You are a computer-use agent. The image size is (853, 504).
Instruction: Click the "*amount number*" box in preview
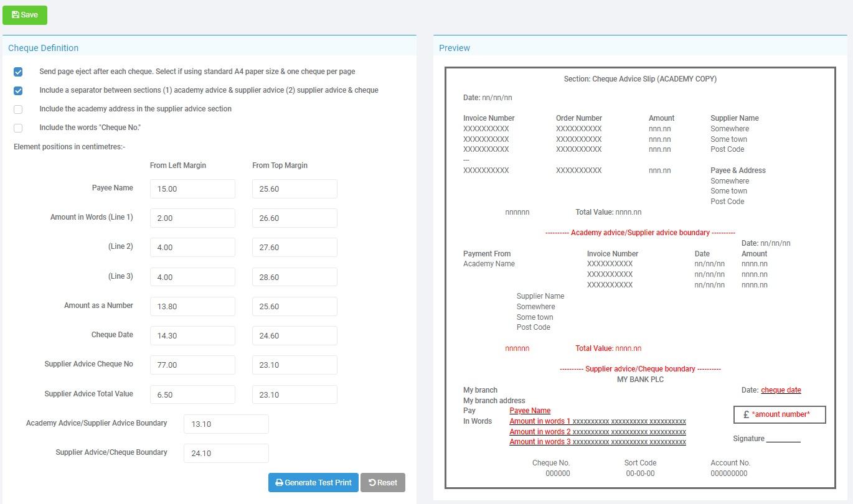click(780, 414)
